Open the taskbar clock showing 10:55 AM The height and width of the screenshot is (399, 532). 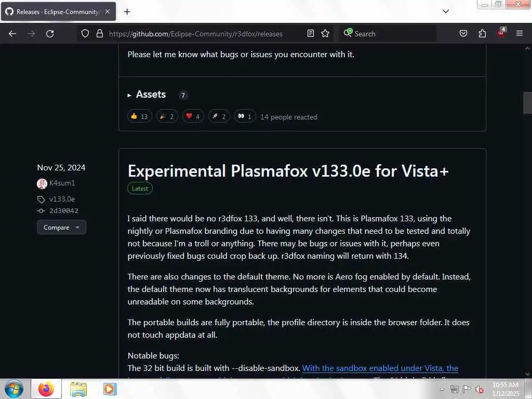click(505, 389)
